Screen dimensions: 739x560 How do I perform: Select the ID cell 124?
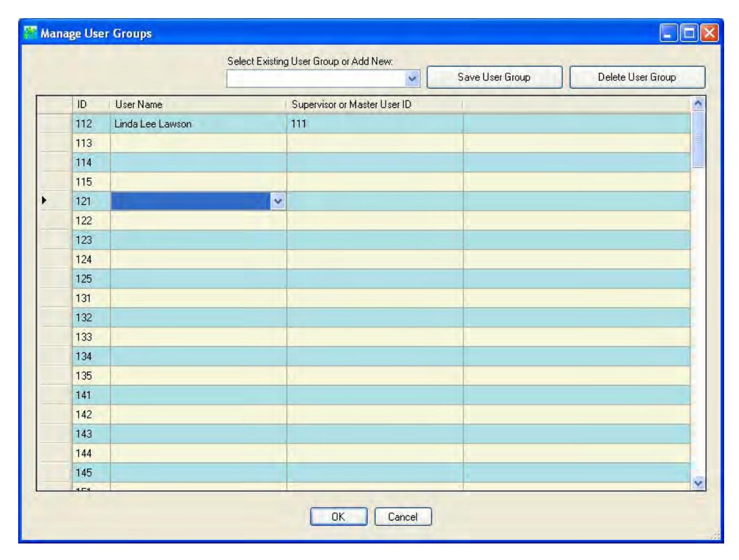91,259
